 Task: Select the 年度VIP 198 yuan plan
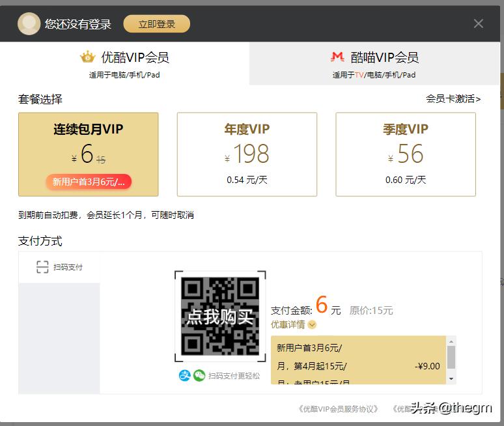[x=247, y=154]
